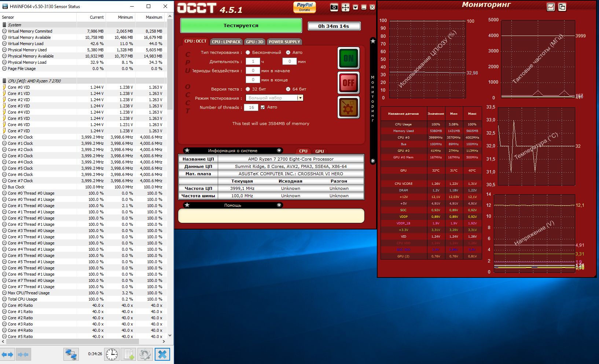The image size is (599, 364).
Task: Click the HWiNFO scroll right arrow
Action: click(164, 341)
